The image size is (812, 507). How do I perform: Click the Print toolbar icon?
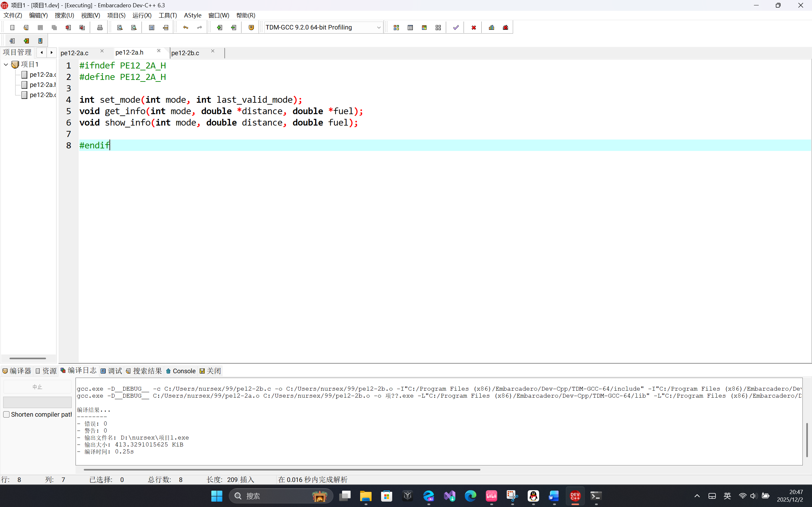100,28
